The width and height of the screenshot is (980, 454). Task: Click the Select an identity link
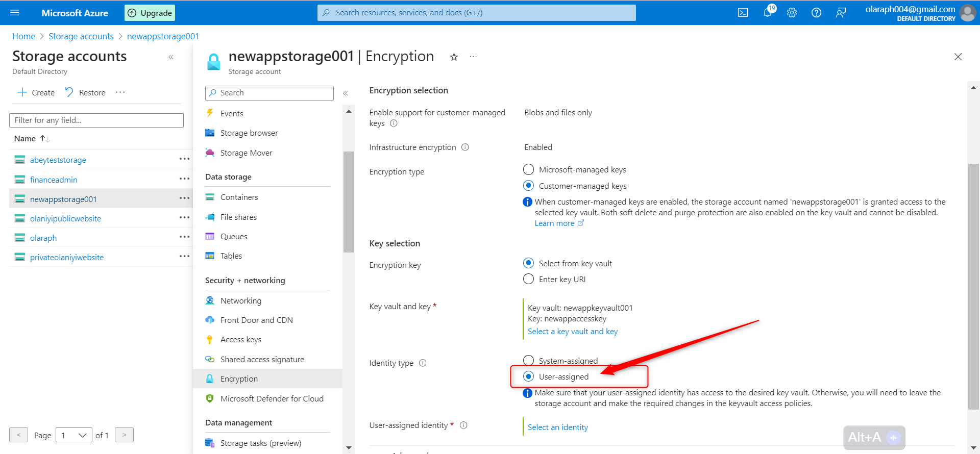(x=557, y=427)
